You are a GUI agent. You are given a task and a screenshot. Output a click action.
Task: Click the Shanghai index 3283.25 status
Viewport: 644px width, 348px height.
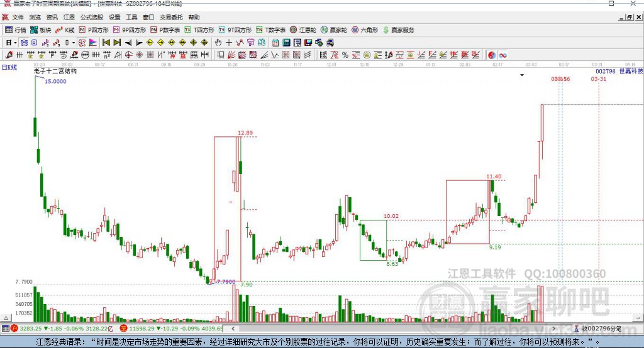[62, 329]
